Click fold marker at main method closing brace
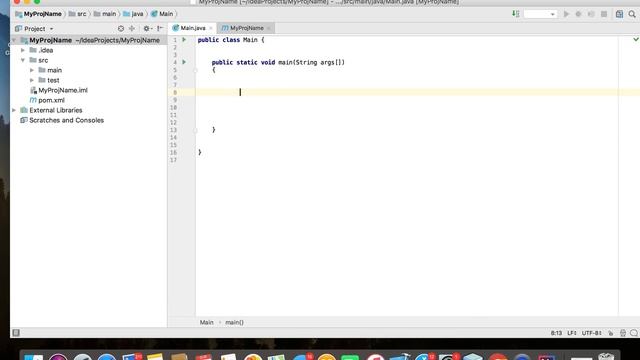Screen dimensions: 640x360 pyautogui.click(x=196, y=130)
